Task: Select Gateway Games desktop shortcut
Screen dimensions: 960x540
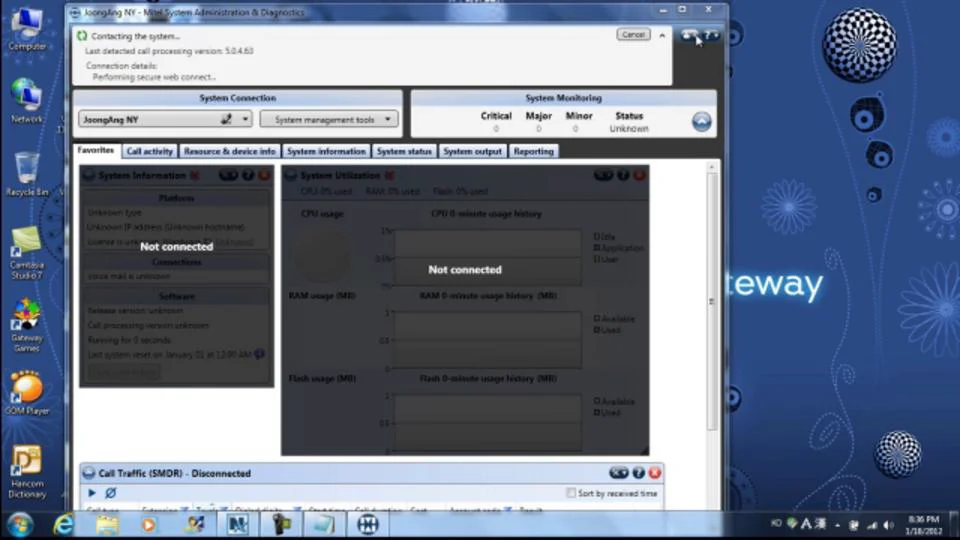Action: [26, 326]
